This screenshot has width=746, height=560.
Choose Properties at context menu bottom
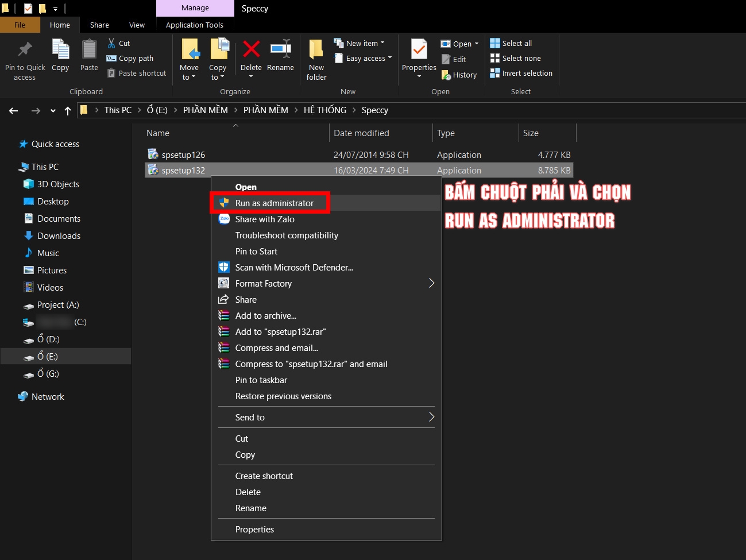326,529
